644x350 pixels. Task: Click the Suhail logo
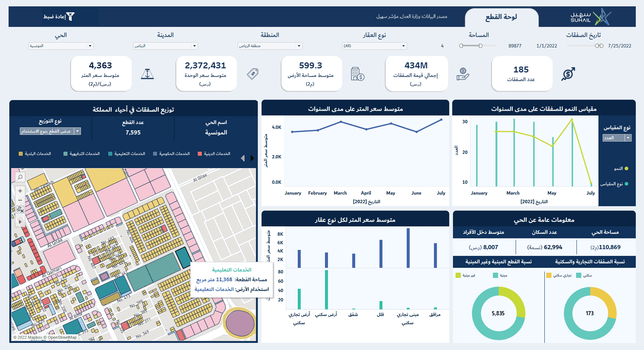point(591,17)
